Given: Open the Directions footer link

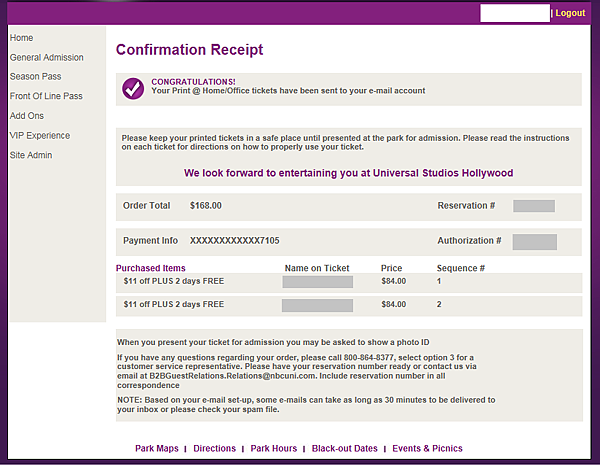Looking at the screenshot, I should pos(214,448).
